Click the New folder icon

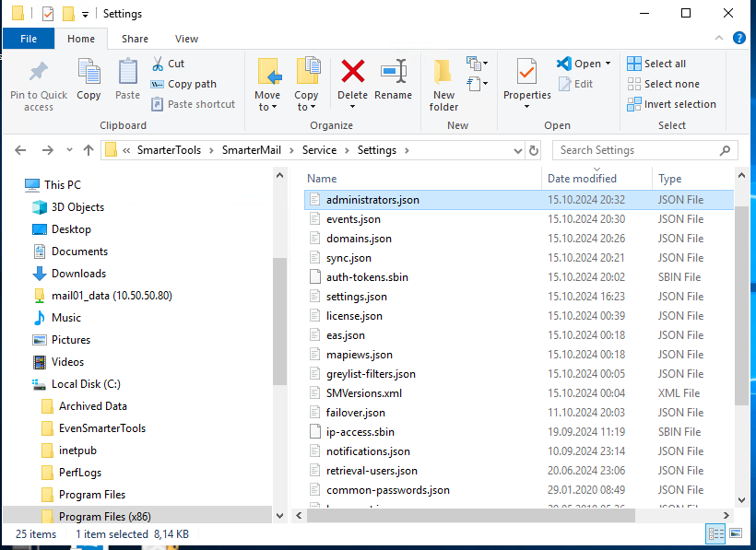coord(443,73)
